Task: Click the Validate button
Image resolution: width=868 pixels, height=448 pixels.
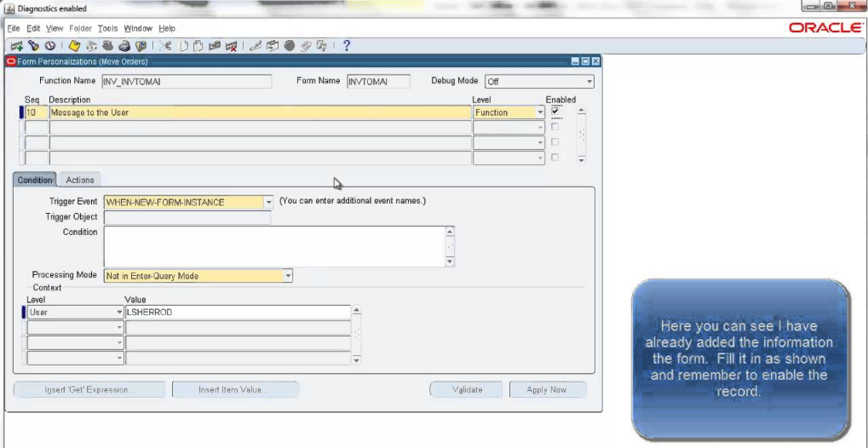Action: [x=466, y=389]
